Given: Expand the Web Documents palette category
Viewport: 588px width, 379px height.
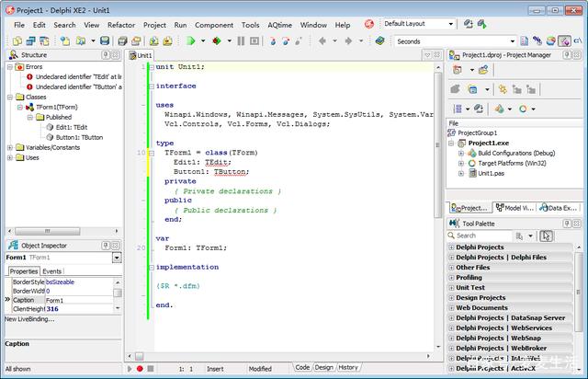Looking at the screenshot, I should [x=451, y=308].
